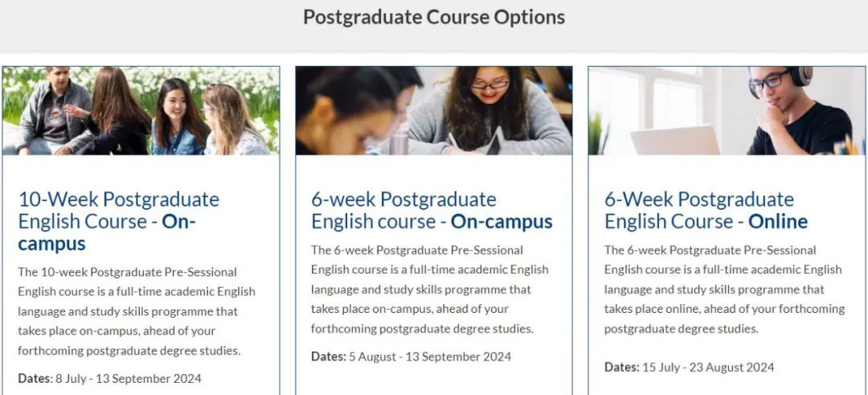The image size is (868, 395).
Task: Select the 6-week on-campus description paragraph
Action: pos(429,289)
